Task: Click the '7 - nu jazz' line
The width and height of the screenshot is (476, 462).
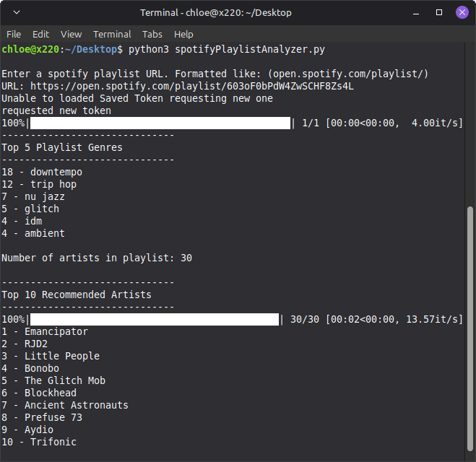Action: [x=33, y=196]
